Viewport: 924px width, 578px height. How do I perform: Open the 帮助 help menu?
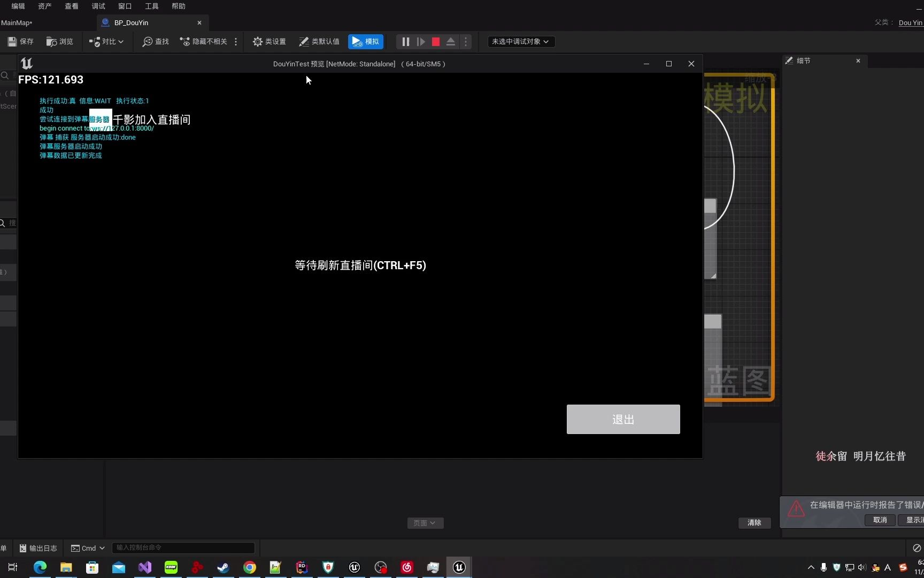(179, 6)
